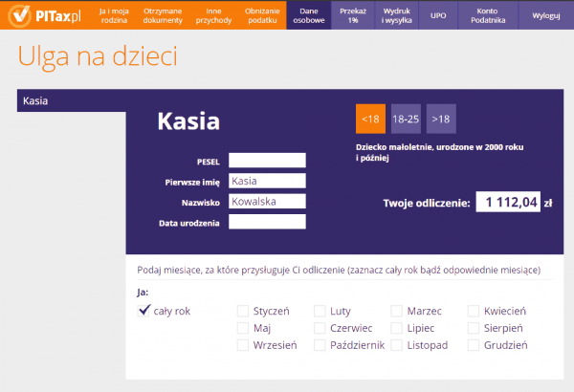Click the Wyloguj link

(546, 15)
